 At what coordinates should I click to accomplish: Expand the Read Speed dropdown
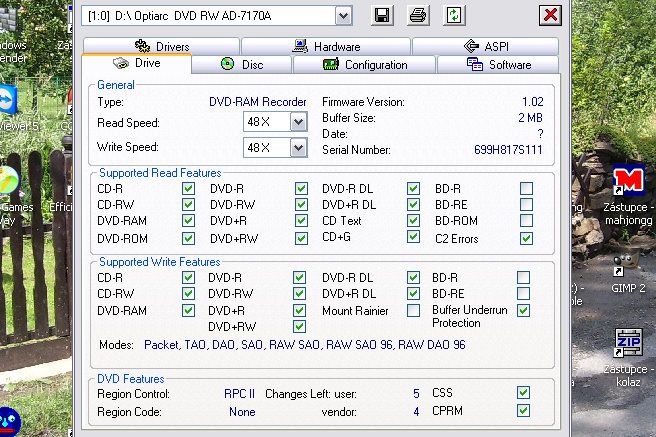tap(298, 122)
